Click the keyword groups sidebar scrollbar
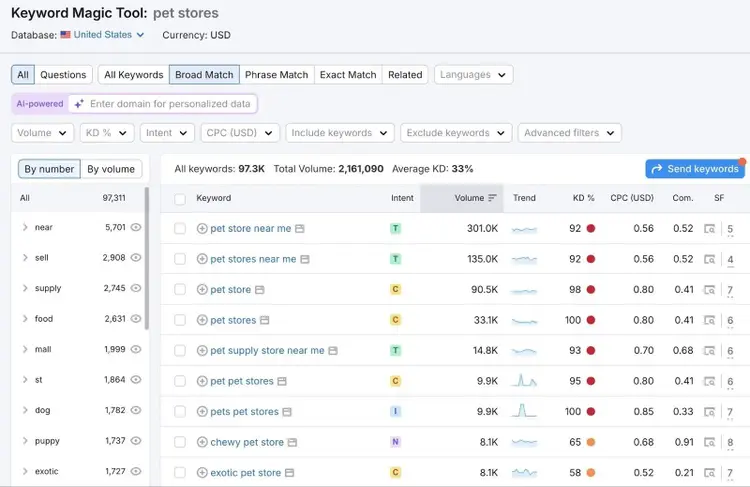Image resolution: width=750 pixels, height=487 pixels. pos(146,258)
